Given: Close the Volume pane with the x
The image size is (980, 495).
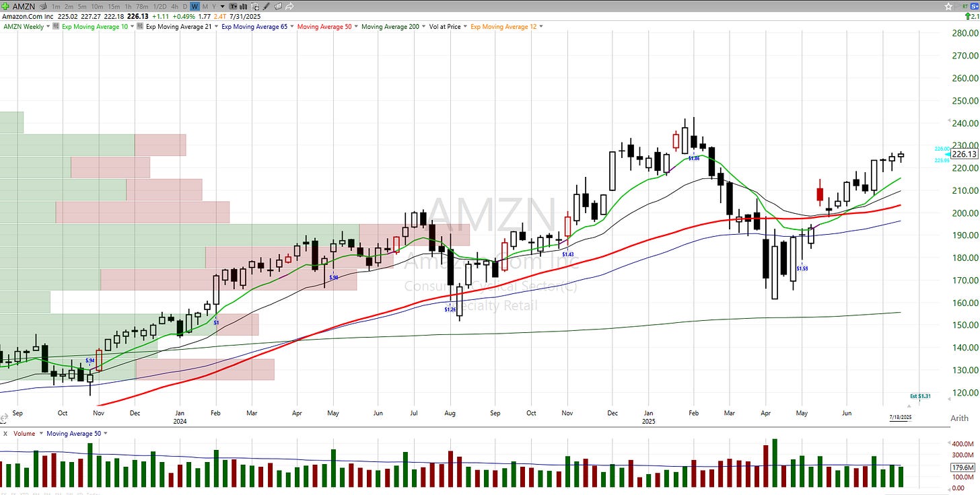Looking at the screenshot, I should click(x=5, y=434).
